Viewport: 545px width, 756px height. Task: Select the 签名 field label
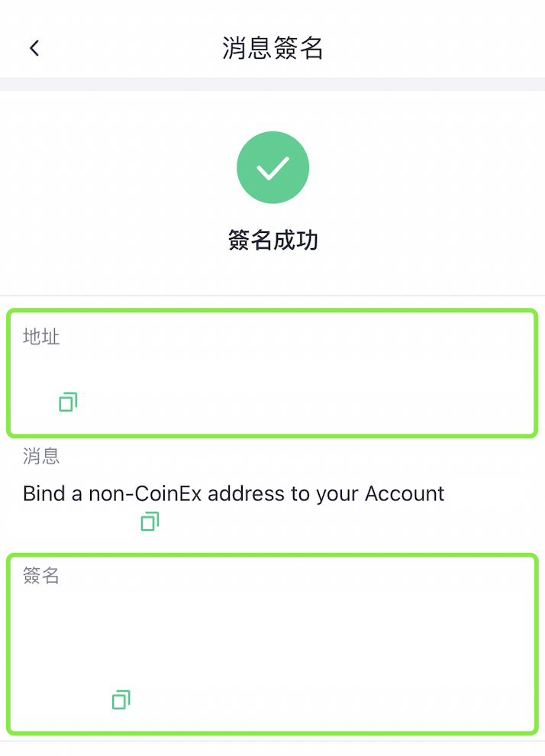[x=41, y=575]
